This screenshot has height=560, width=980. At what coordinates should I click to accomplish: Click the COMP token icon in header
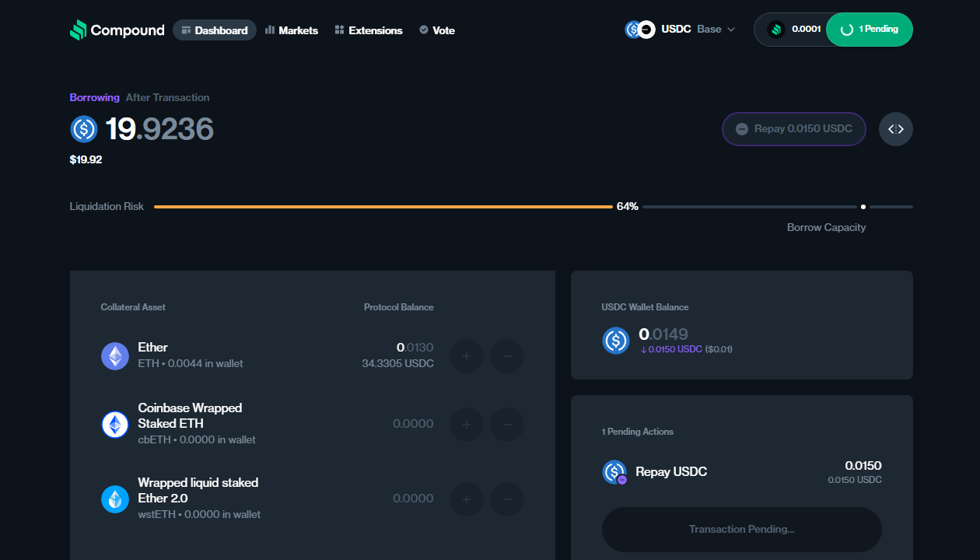click(x=775, y=30)
